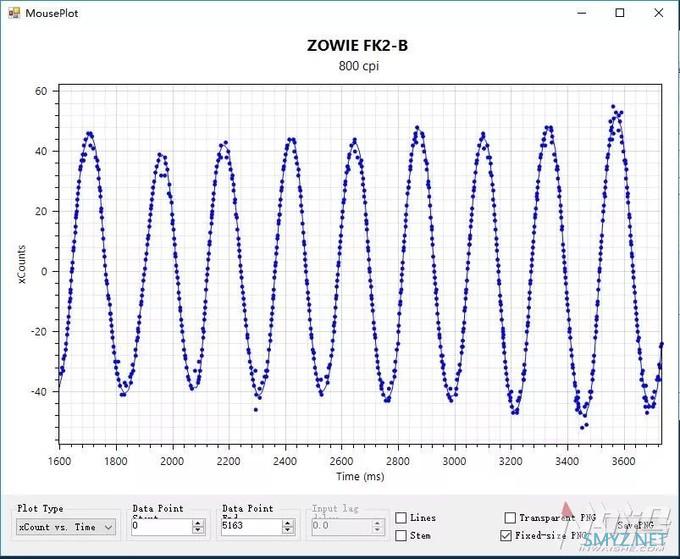Maximize the MousePlot window
680x559 pixels.
coord(620,13)
